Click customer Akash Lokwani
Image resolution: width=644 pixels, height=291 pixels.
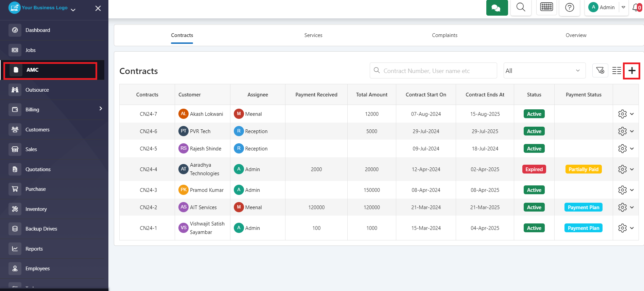(206, 114)
